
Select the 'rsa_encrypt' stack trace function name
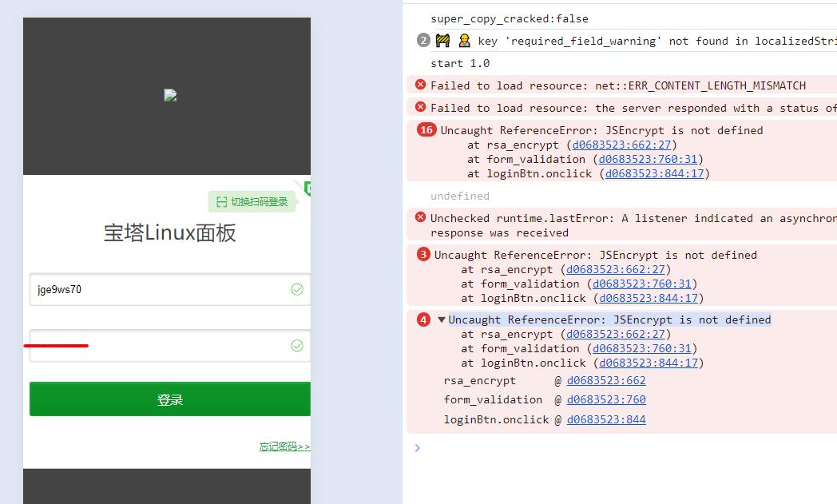[479, 381]
